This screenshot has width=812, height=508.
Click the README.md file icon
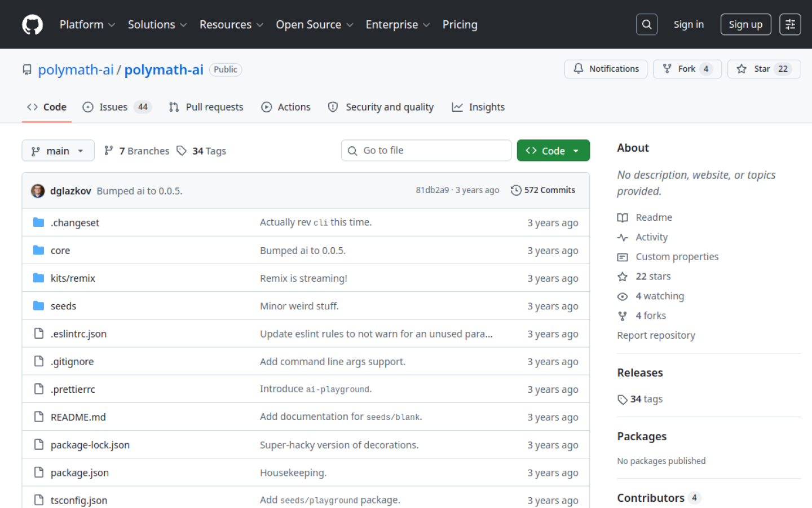(38, 417)
